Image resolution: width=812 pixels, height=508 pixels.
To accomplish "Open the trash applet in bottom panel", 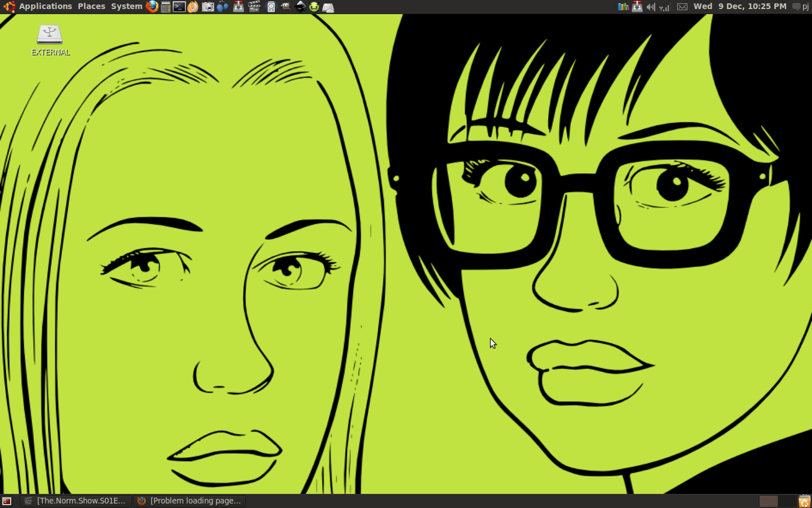I will point(805,501).
